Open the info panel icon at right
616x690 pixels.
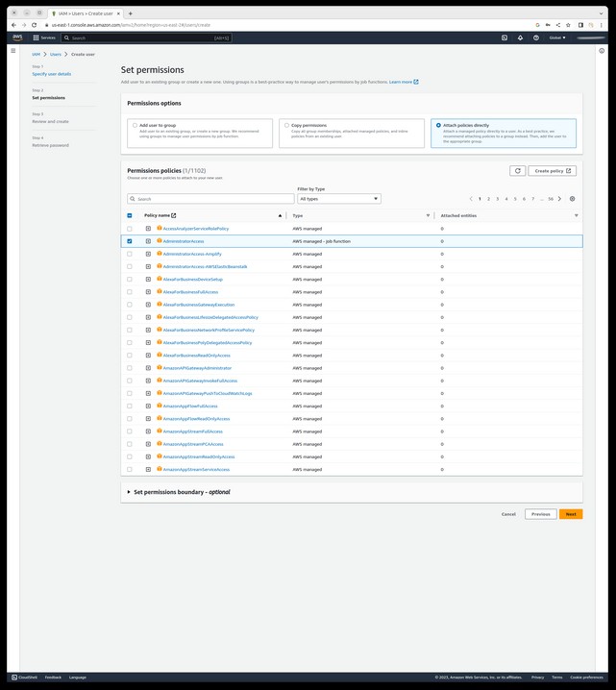click(x=602, y=51)
